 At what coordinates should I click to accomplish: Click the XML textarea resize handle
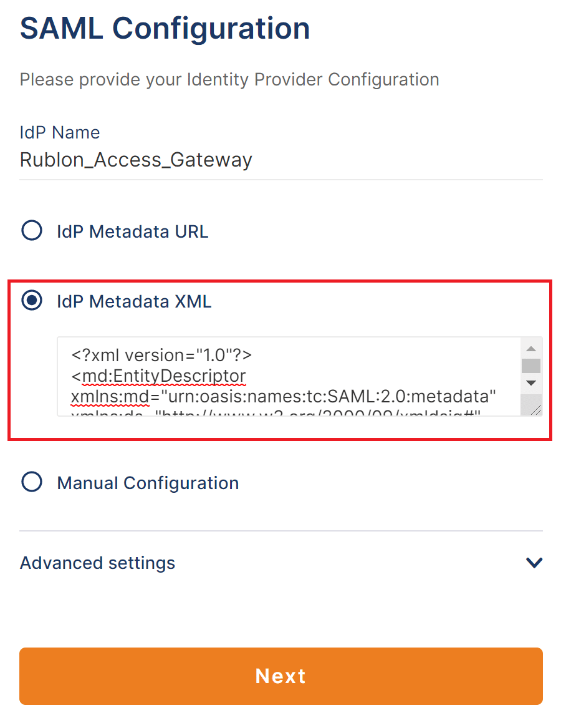535,409
